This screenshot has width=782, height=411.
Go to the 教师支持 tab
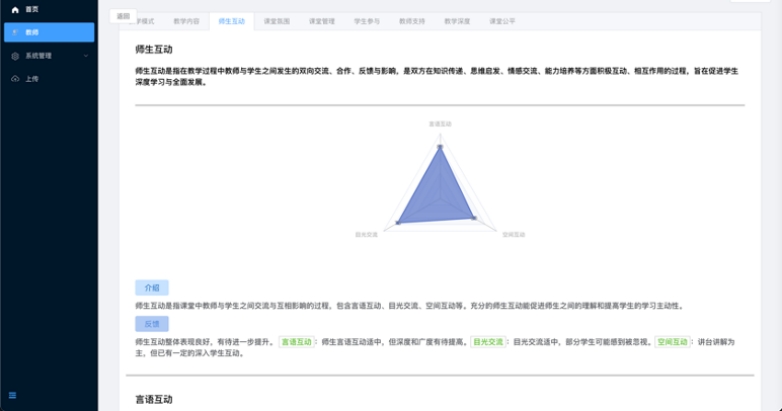pos(412,21)
